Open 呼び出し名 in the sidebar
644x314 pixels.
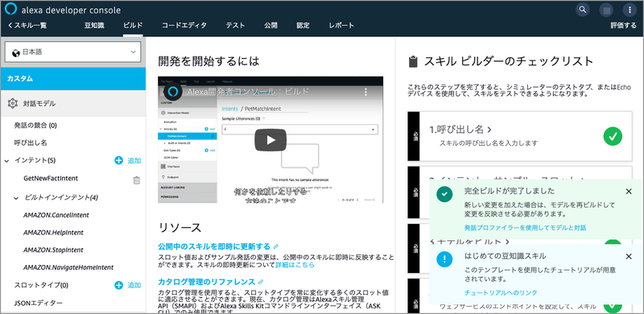tap(31, 143)
